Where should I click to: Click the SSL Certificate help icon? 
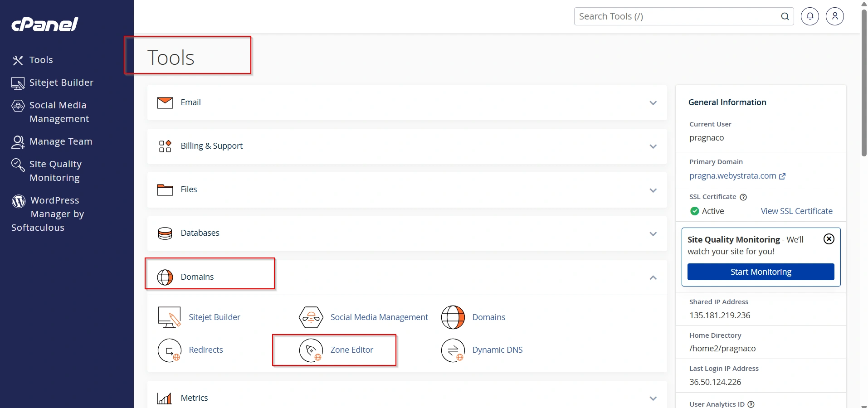pyautogui.click(x=743, y=197)
